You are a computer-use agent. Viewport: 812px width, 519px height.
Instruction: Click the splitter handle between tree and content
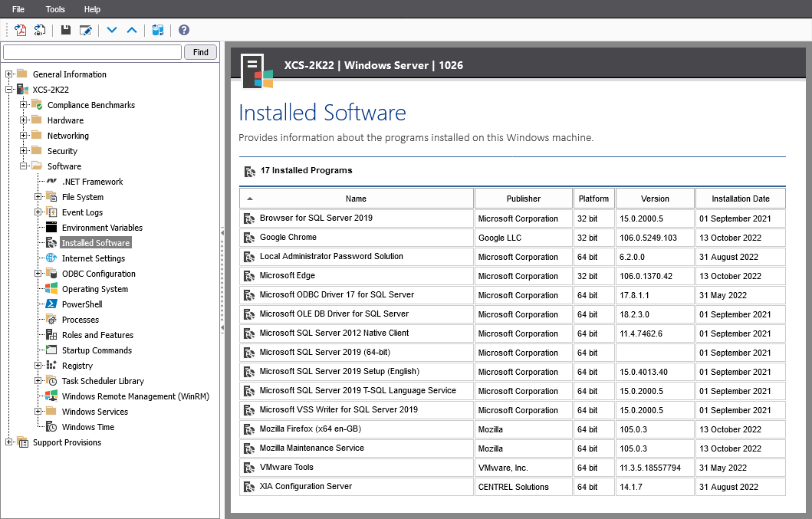[x=222, y=280]
